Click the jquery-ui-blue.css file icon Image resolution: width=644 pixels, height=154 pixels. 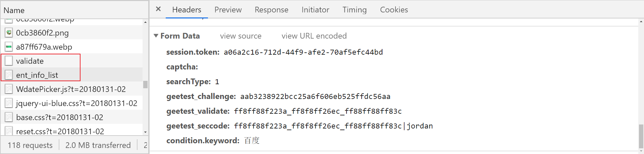point(9,103)
